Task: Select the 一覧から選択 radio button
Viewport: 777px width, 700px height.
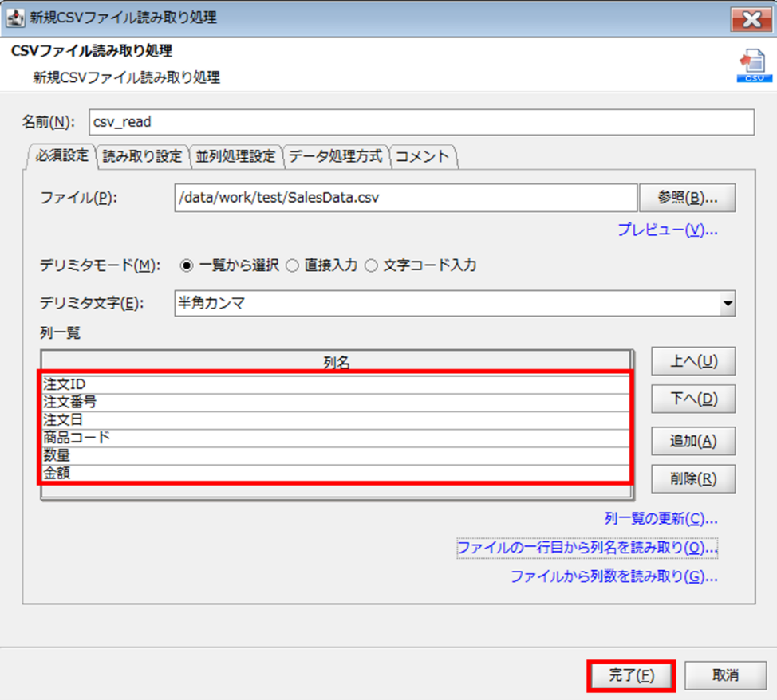Action: tap(187, 265)
